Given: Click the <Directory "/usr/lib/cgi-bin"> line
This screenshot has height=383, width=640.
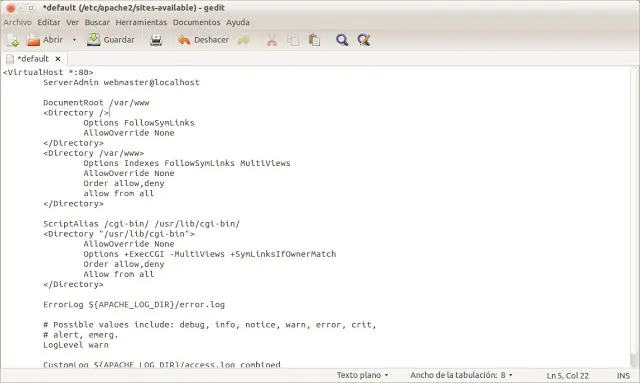Looking at the screenshot, I should [119, 234].
